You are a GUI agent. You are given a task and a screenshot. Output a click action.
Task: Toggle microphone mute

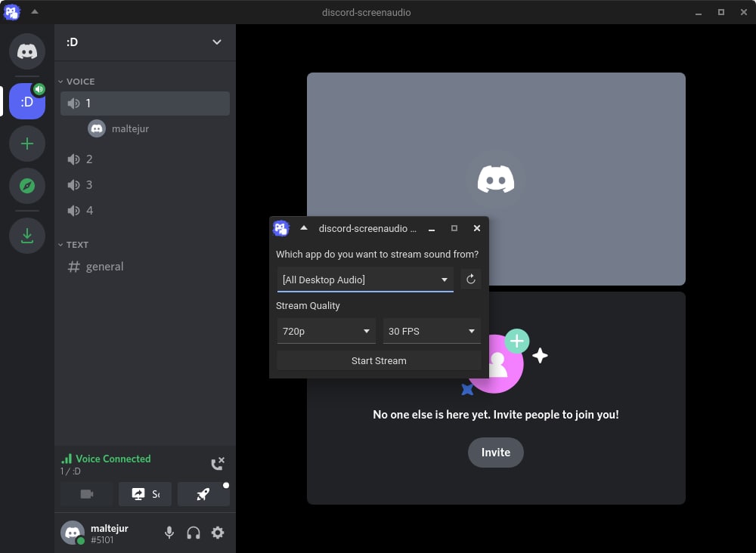(169, 533)
